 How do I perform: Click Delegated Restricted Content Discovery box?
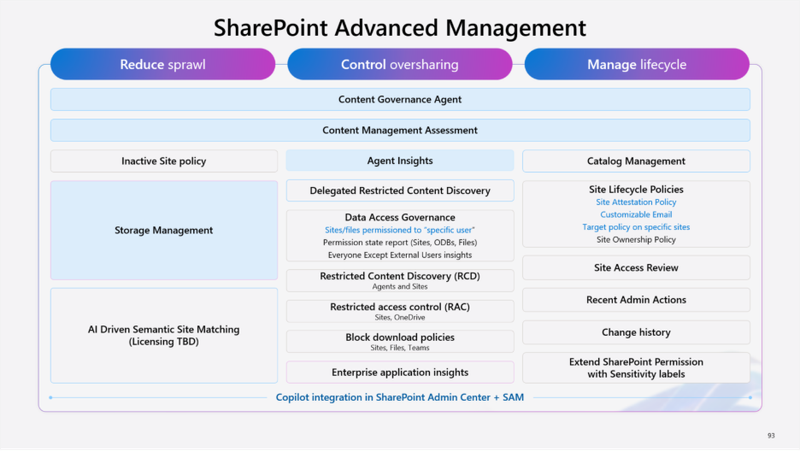pyautogui.click(x=400, y=191)
